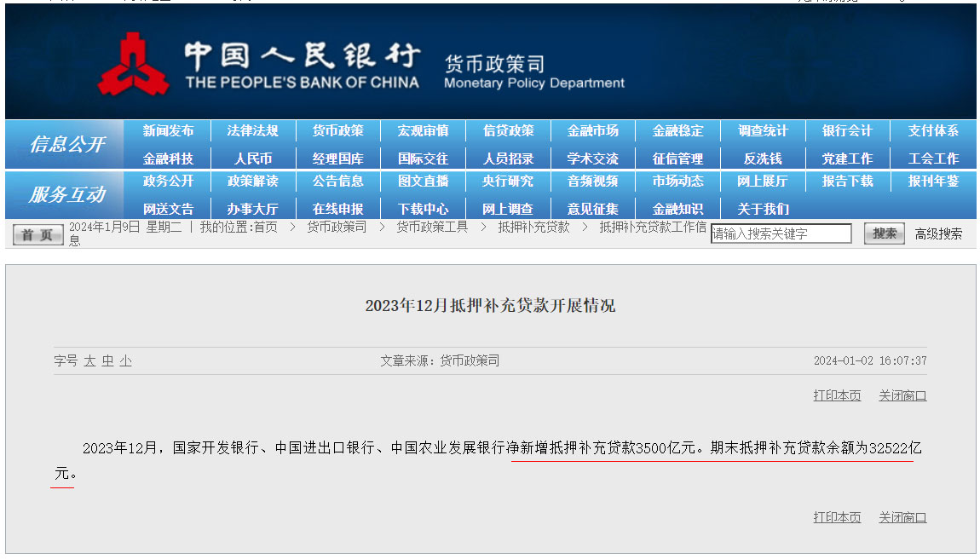Go to 国际交往 section
The image size is (980, 559).
(x=424, y=158)
